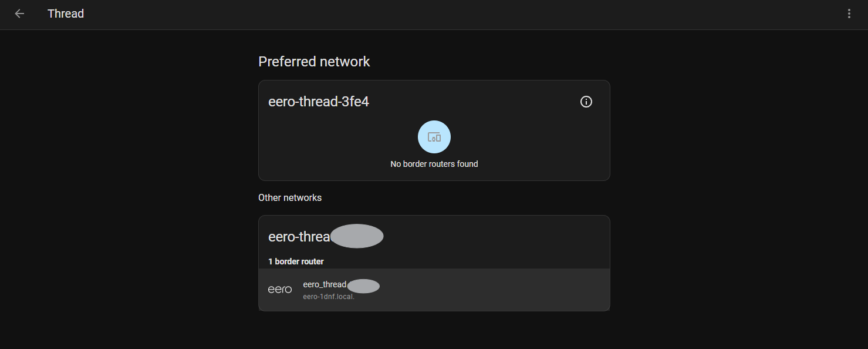Click the Preferred network heading
Image resolution: width=868 pixels, height=349 pixels.
[x=314, y=62]
